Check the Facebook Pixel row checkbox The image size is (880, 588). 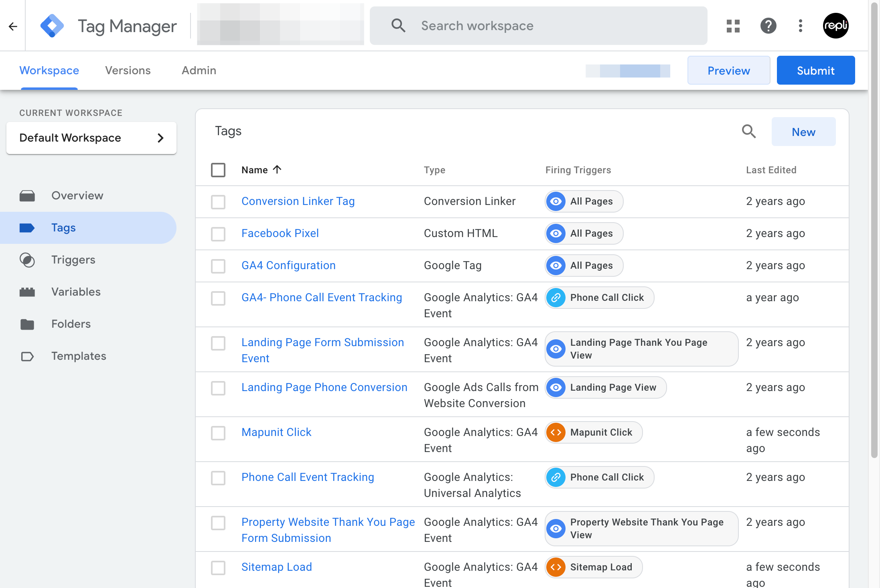point(218,234)
